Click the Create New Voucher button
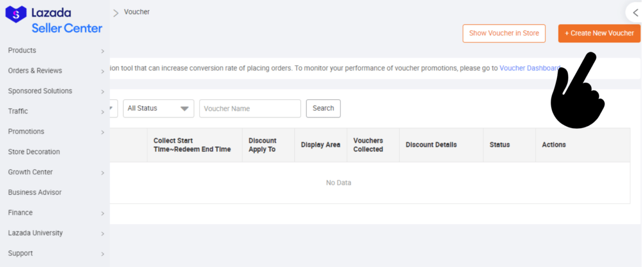644x267 pixels. coord(599,33)
